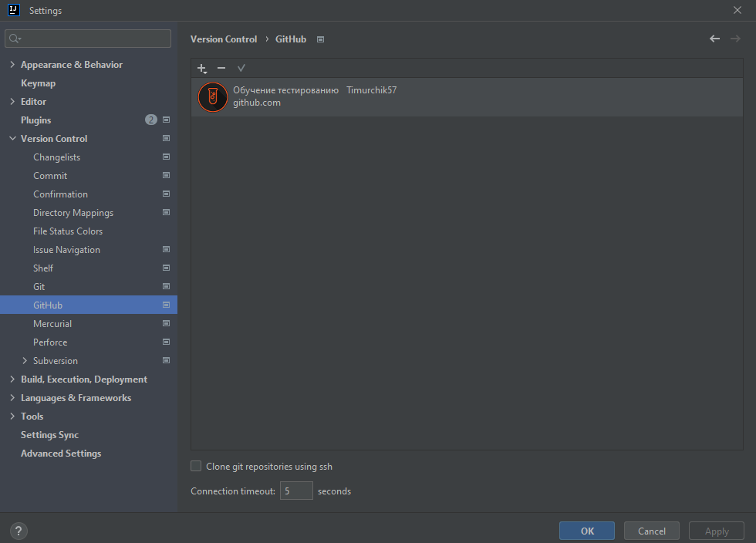Expand Build, Execution, Deployment section

(12, 379)
